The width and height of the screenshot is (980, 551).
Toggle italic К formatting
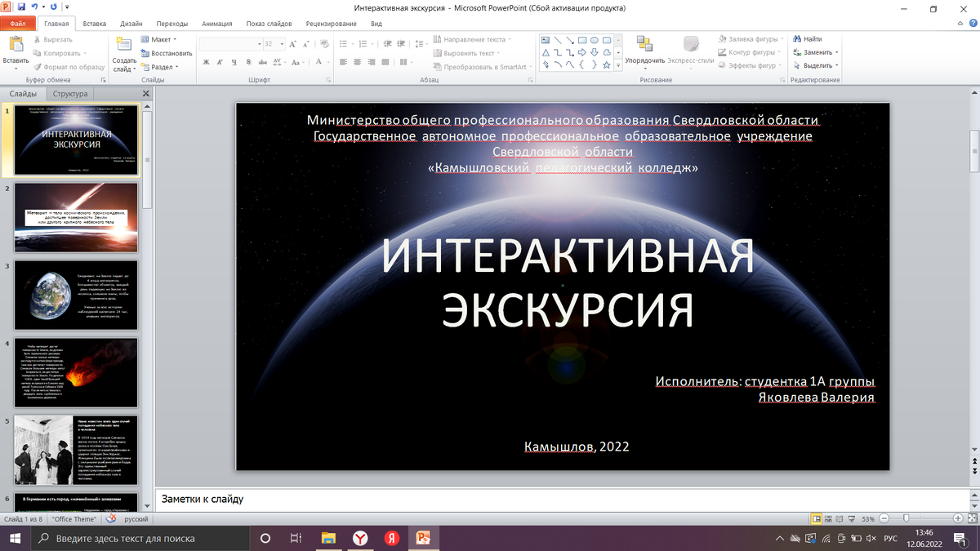point(220,62)
